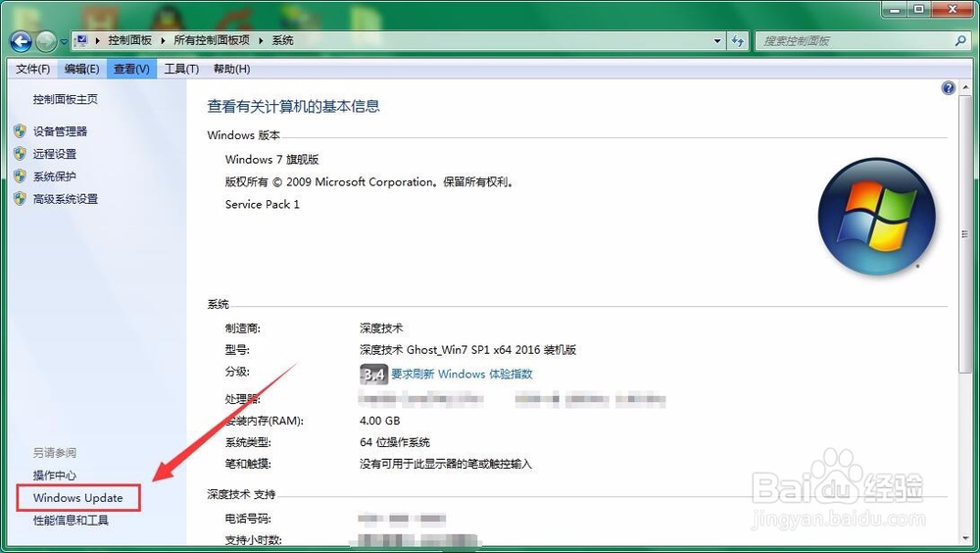This screenshot has width=980, height=553.
Task: Open the 帮助(H) menu
Action: (231, 69)
